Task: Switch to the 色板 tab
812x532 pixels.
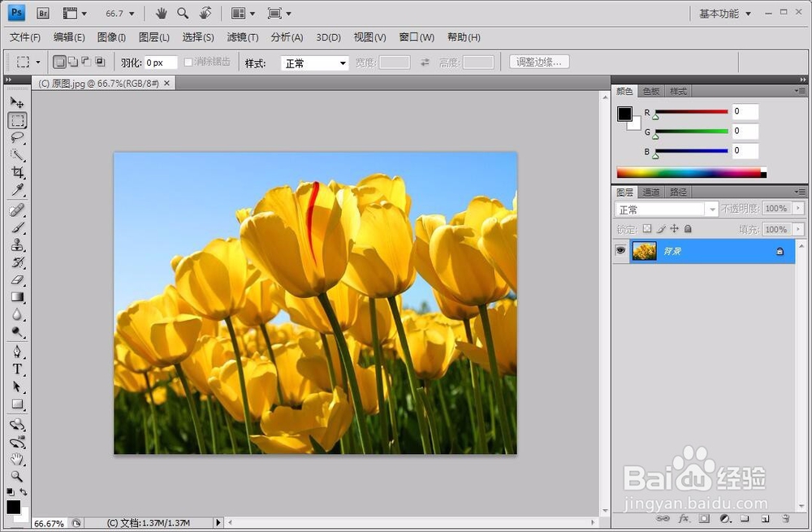Action: (651, 91)
